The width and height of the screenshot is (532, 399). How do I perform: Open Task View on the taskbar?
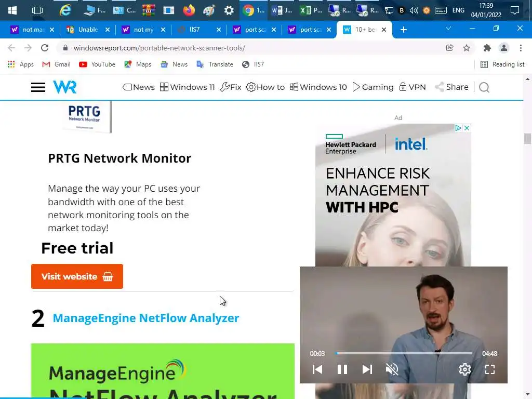37,10
